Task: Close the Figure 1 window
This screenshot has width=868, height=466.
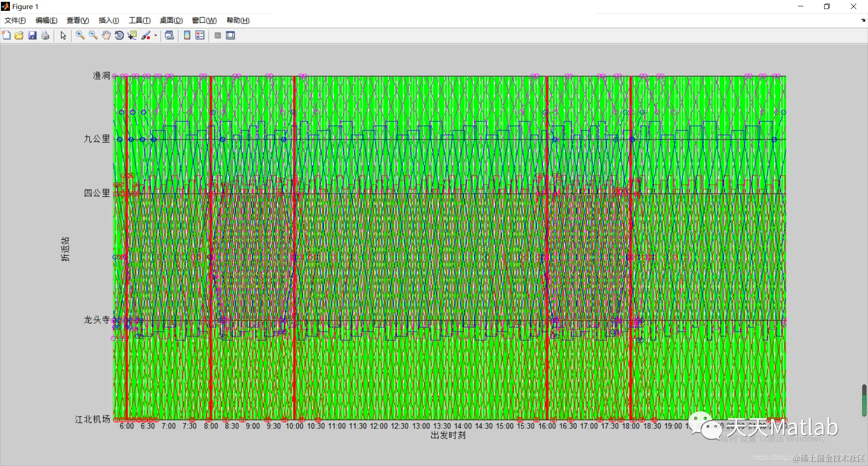Action: tap(854, 6)
